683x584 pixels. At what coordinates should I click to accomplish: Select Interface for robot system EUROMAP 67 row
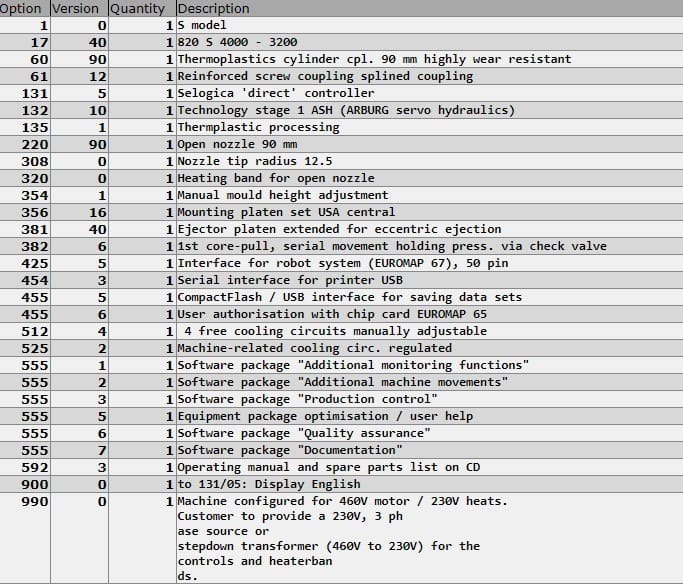click(342, 263)
